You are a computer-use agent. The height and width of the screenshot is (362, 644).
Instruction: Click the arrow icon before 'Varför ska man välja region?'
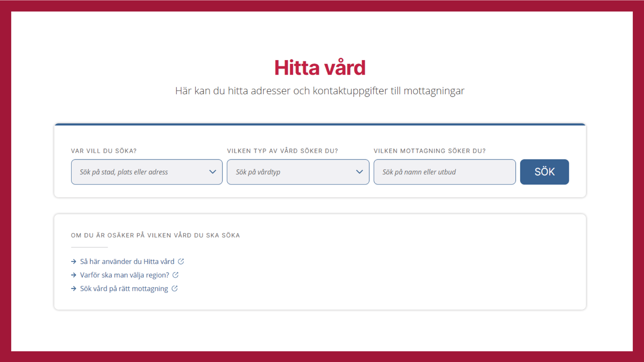click(74, 275)
